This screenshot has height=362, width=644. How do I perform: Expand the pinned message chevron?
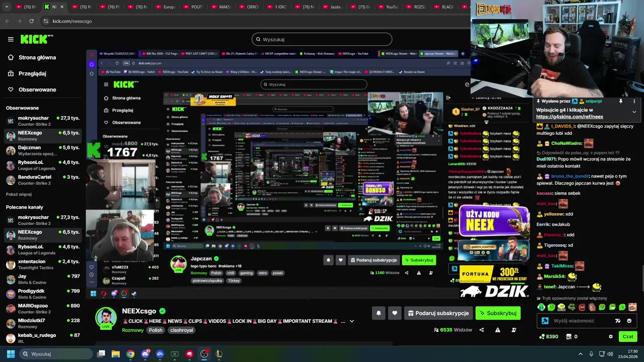pos(634,112)
